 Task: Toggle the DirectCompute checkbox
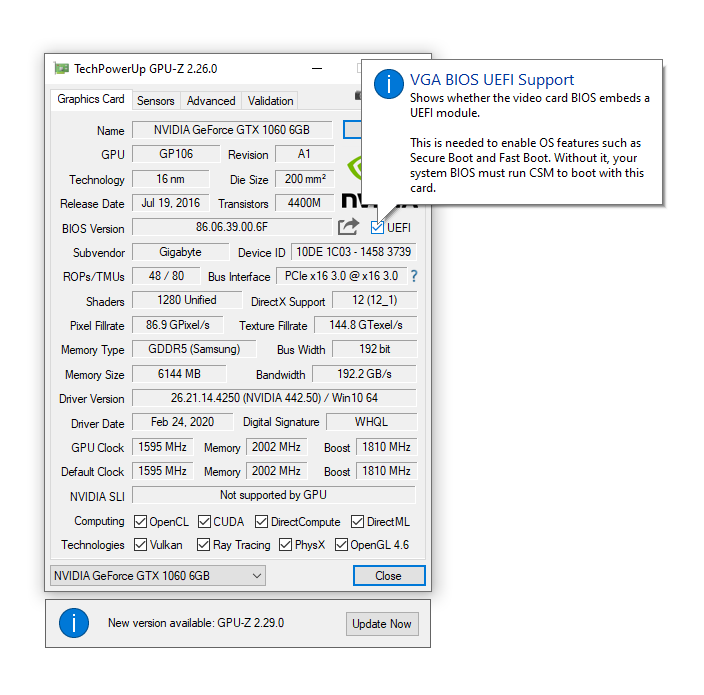click(261, 521)
